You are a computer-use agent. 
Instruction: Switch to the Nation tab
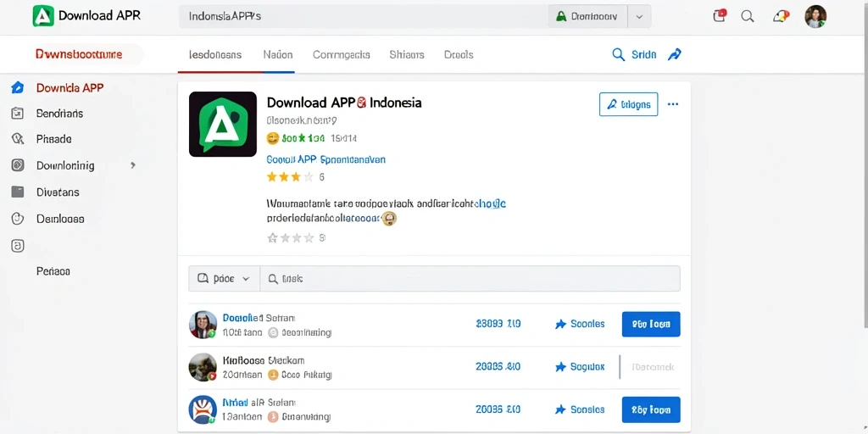278,55
